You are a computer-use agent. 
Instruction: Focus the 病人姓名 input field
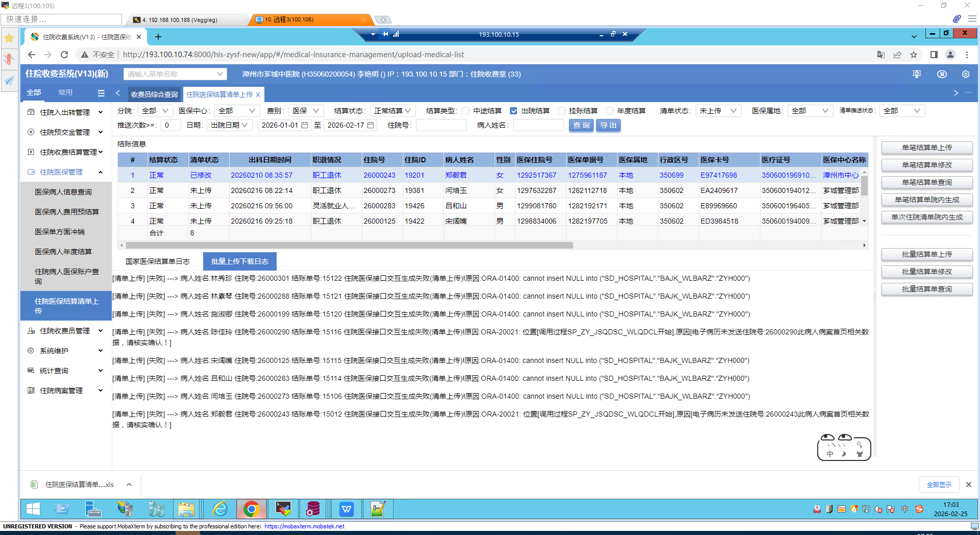[x=538, y=125]
